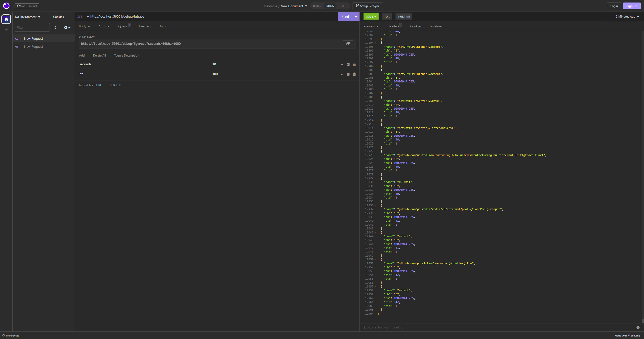Click the help question mark icon
This screenshot has height=339, width=644.
pos(638,327)
